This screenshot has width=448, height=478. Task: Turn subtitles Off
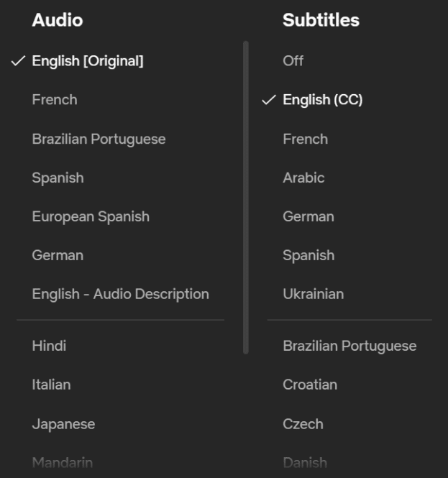click(293, 61)
